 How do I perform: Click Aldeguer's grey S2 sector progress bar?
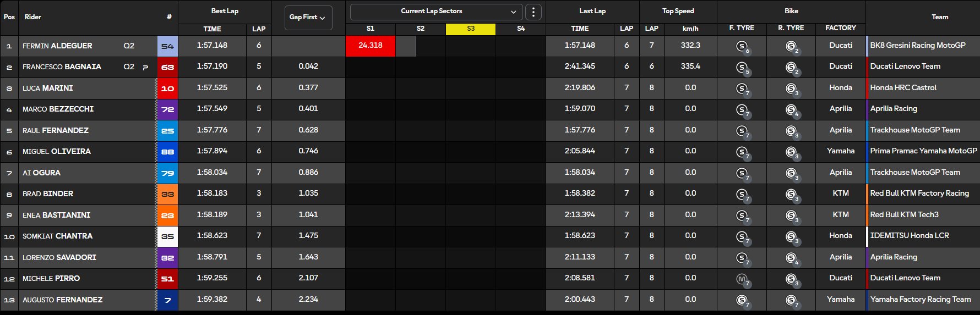click(x=405, y=46)
